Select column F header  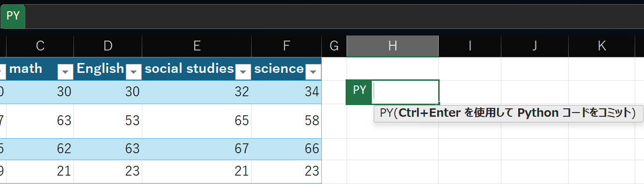click(286, 46)
